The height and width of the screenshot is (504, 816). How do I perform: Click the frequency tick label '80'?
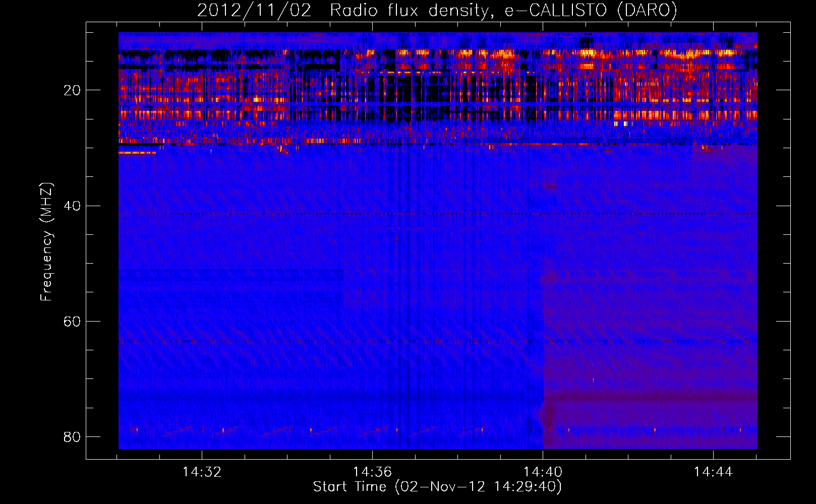[72, 436]
